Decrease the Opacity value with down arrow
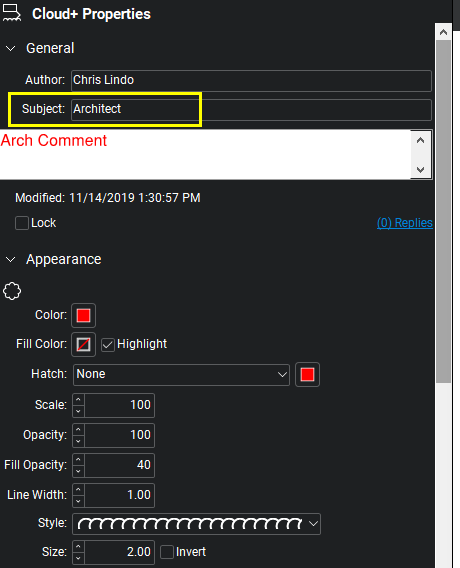The image size is (460, 568). click(78, 441)
